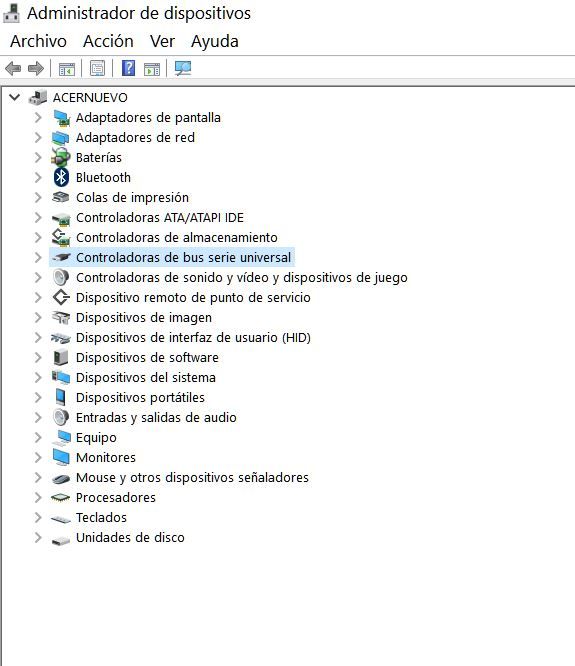Expand Adaptadores de pantalla
This screenshot has width=575, height=666.
[x=38, y=117]
